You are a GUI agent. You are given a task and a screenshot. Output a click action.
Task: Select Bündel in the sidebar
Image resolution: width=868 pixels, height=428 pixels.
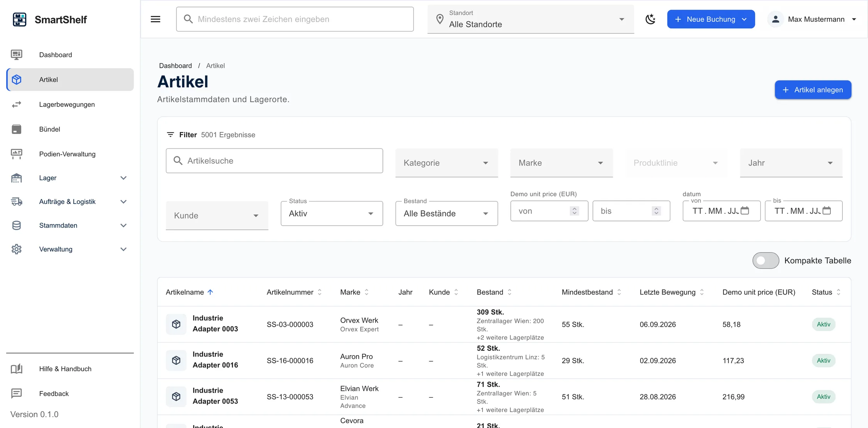pos(70,129)
